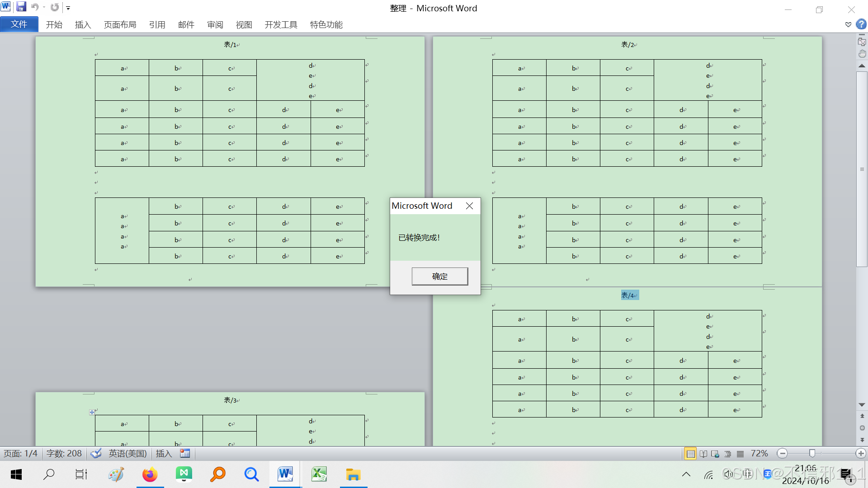Click the zoom slider handle
868x488 pixels.
click(812, 453)
